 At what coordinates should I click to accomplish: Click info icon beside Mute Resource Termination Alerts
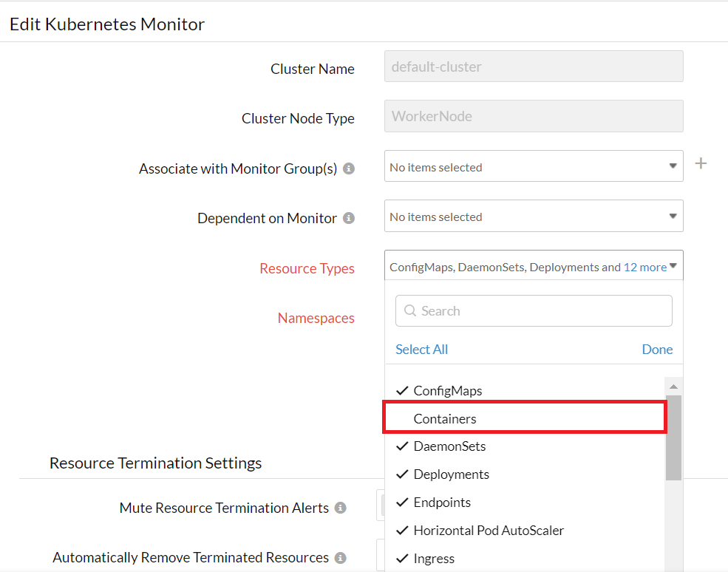point(340,508)
